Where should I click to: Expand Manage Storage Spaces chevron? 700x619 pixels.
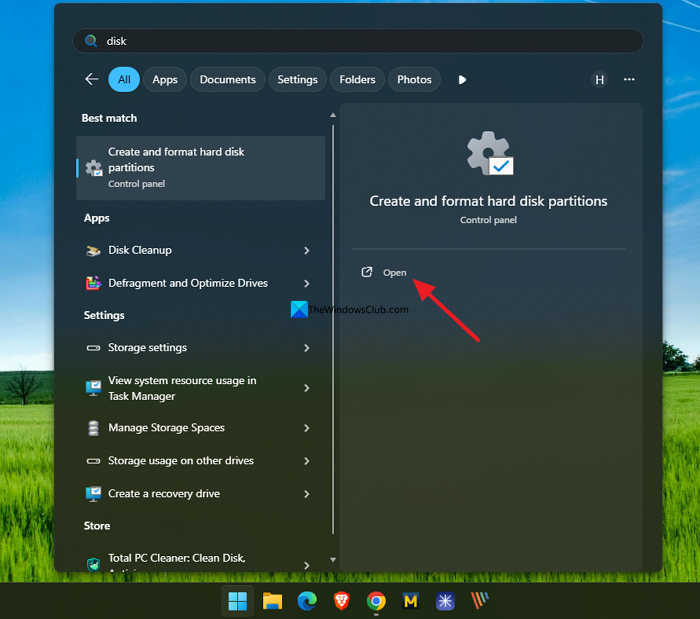tap(307, 428)
